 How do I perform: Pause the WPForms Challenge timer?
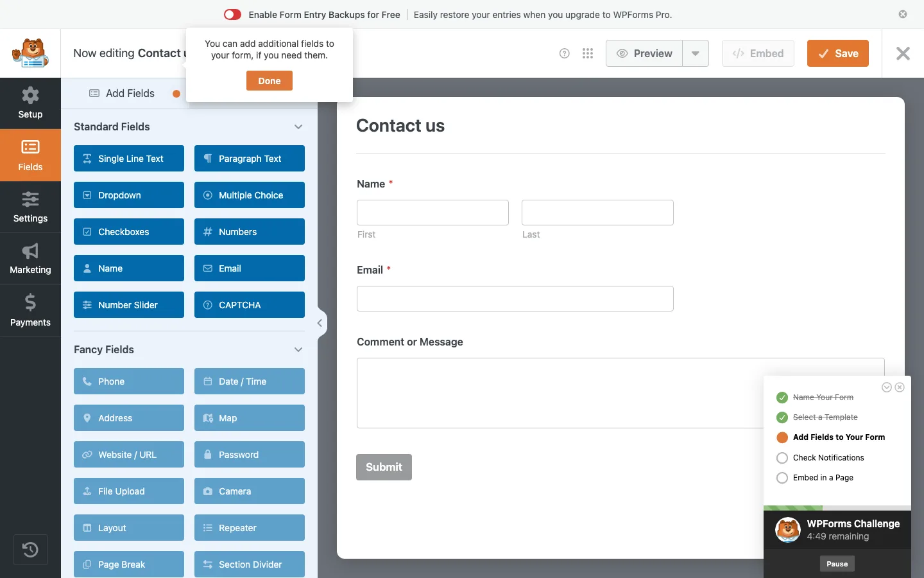[837, 564]
